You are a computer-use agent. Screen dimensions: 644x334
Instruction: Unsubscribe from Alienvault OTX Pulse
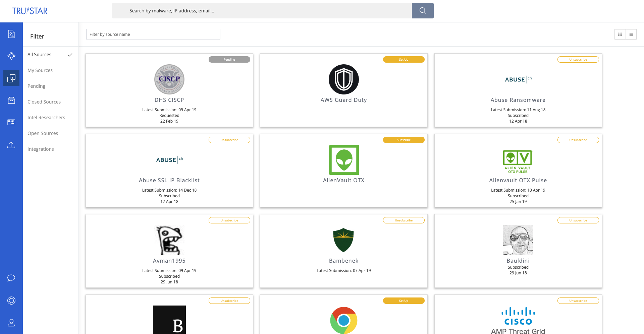click(x=578, y=140)
